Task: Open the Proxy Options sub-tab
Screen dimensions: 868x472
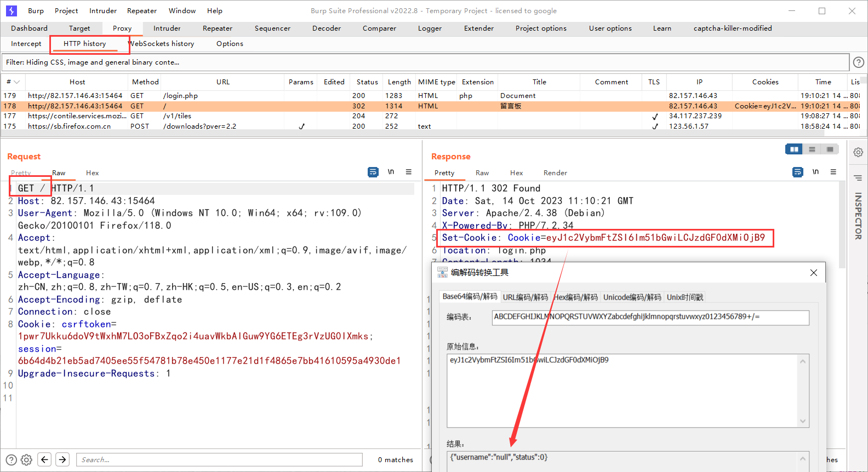Action: [x=230, y=43]
